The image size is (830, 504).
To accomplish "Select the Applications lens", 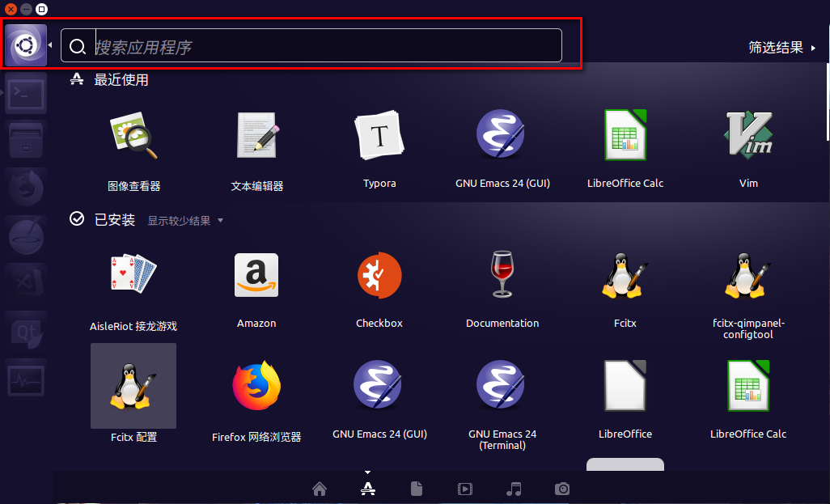I will [x=368, y=488].
